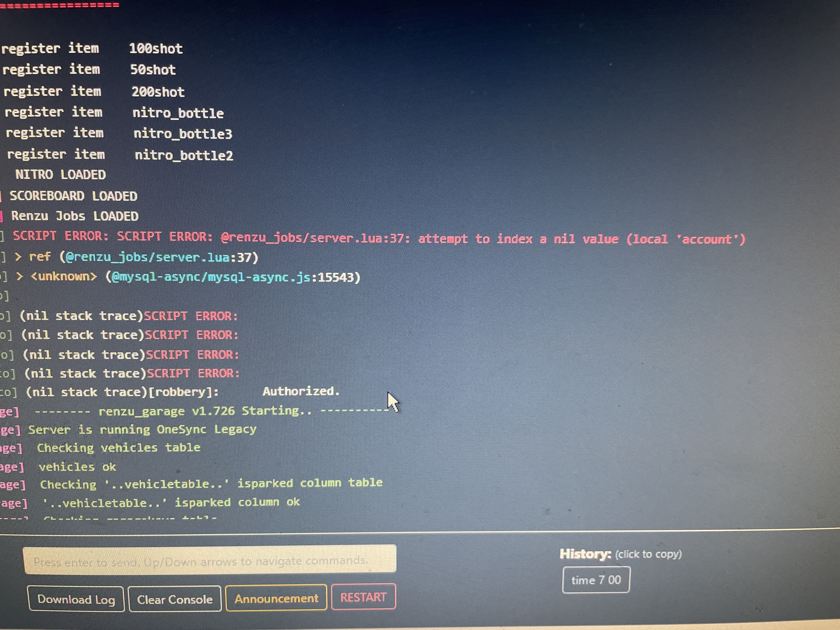Select the 'Renzu Jobs LOADED' line
The width and height of the screenshot is (840, 630).
[x=75, y=216]
